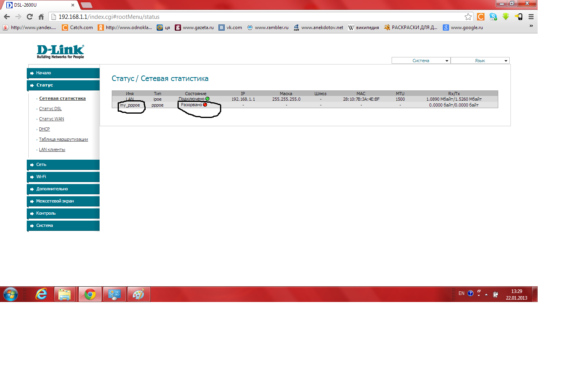The image size is (588, 383).
Task: Click the MAC value 28:10:7B:3A:4E:BF
Action: coord(361,99)
